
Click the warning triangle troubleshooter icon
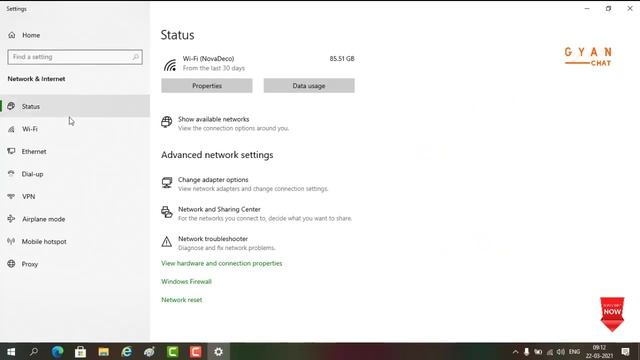(167, 242)
